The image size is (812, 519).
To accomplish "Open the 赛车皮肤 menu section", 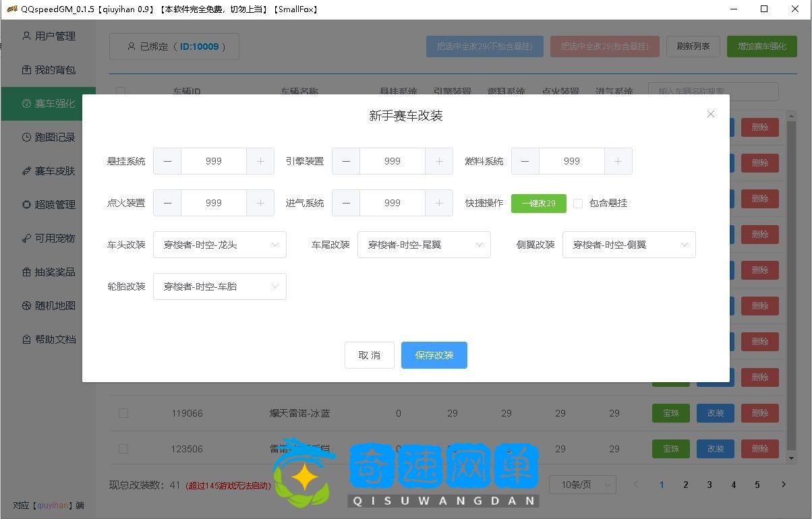I will 49,171.
